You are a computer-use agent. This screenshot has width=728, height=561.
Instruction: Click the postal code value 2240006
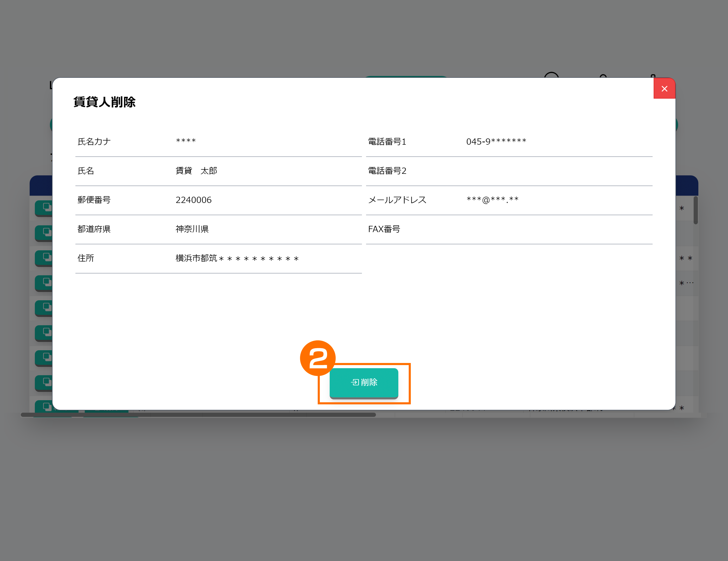[x=193, y=200]
